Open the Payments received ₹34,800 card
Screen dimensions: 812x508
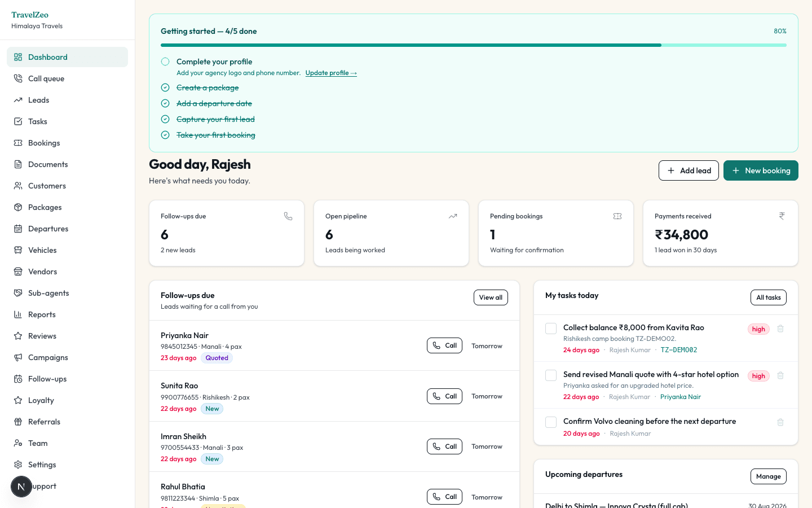click(x=721, y=233)
